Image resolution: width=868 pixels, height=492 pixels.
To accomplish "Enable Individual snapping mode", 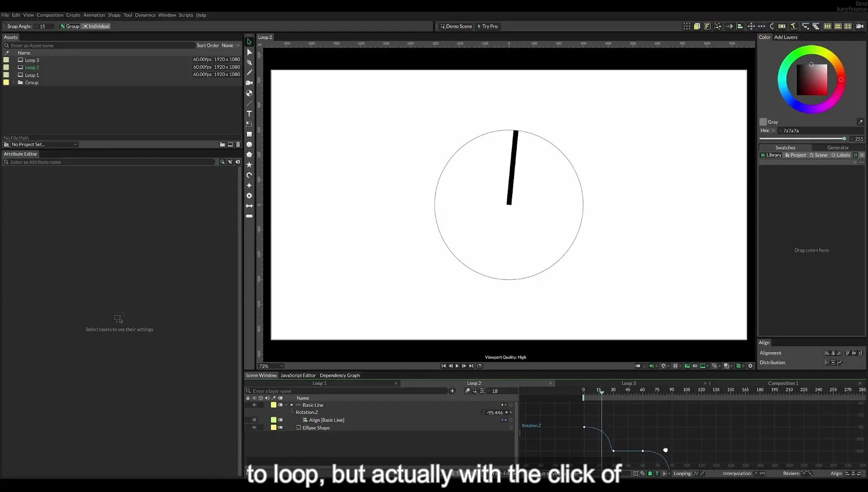I will tap(96, 26).
